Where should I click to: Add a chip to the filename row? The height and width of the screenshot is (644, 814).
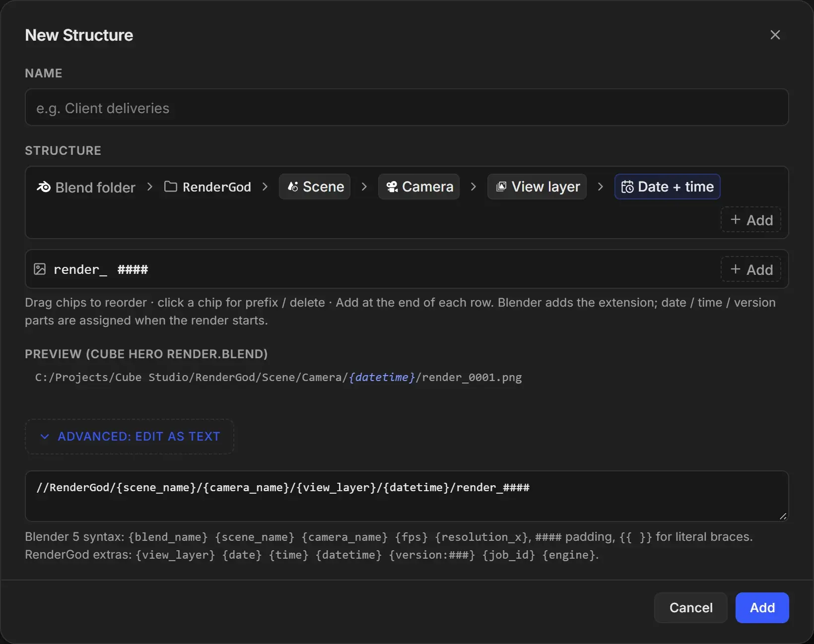(x=751, y=269)
